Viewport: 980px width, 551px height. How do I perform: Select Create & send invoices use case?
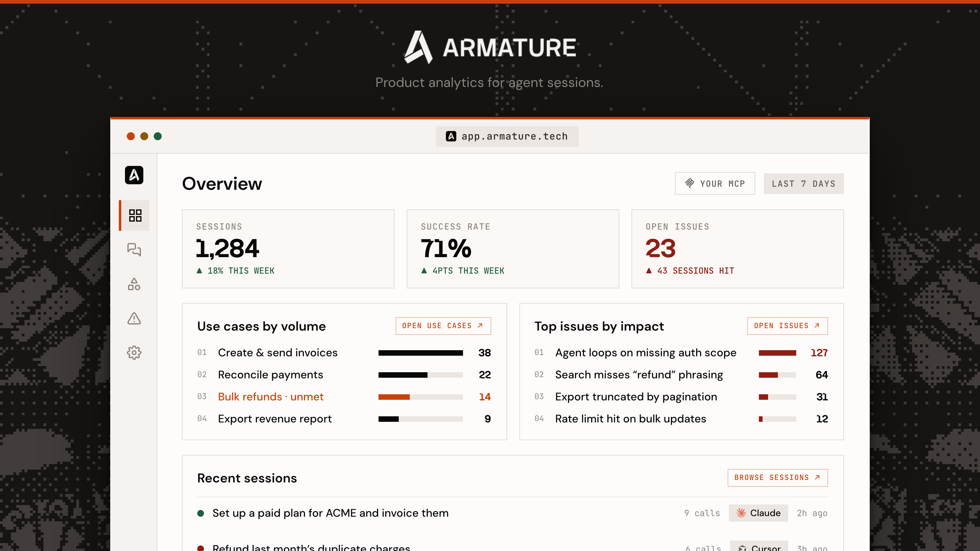click(344, 353)
